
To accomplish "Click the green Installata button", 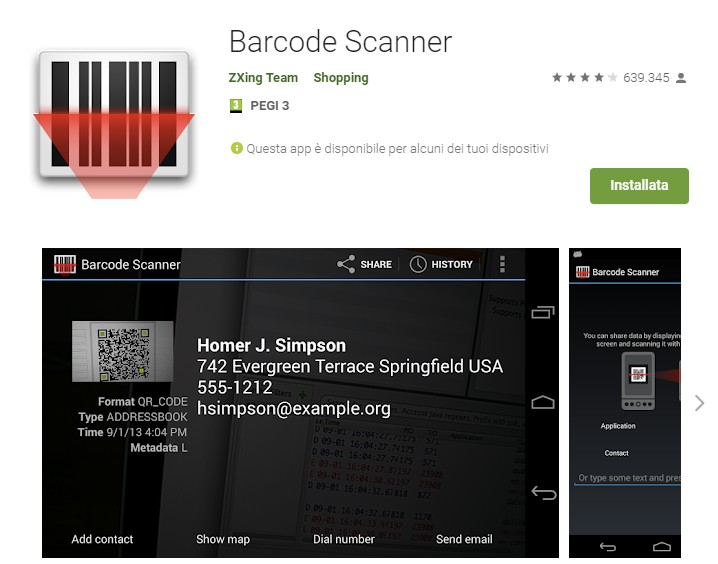I will pyautogui.click(x=639, y=185).
